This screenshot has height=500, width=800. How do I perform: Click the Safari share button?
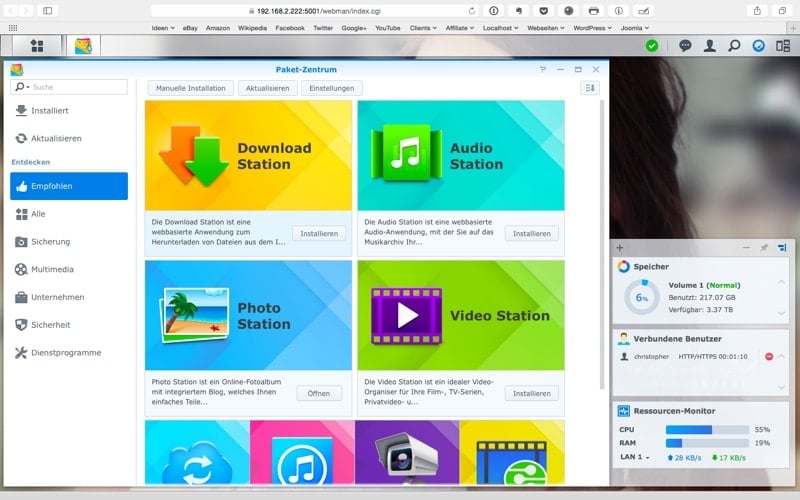tap(757, 11)
